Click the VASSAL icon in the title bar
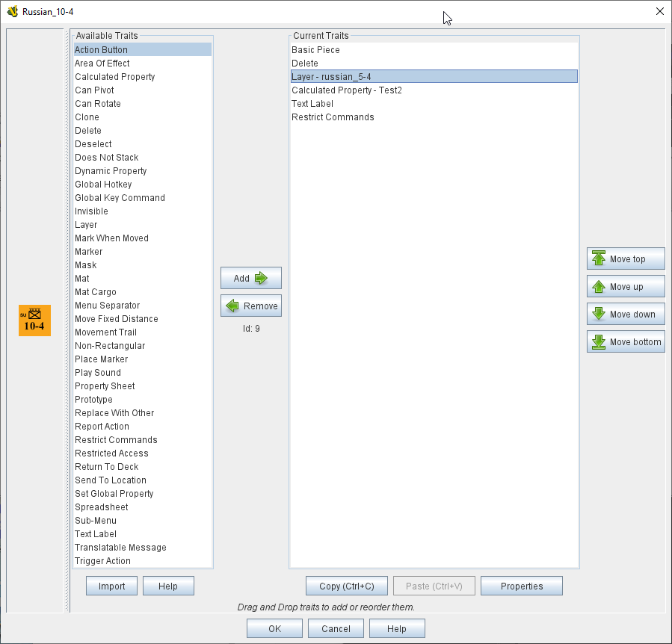Image resolution: width=672 pixels, height=644 pixels. 12,12
